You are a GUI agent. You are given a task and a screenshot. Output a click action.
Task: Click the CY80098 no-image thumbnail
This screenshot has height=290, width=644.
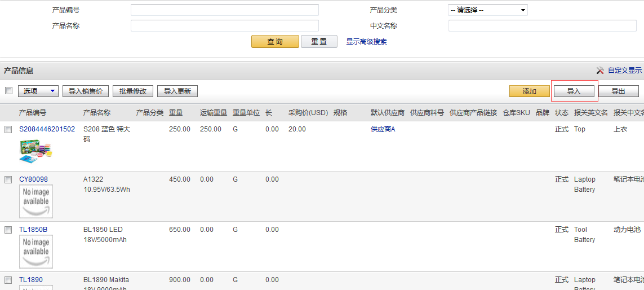tap(36, 201)
